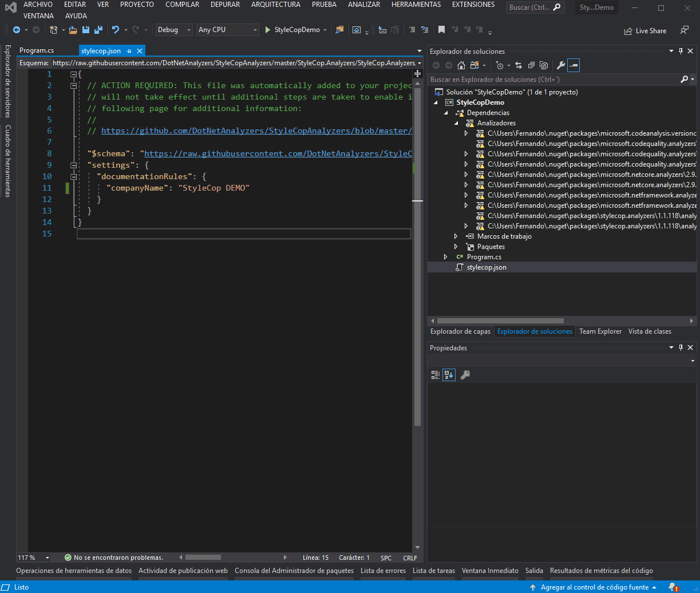Toggle the Preview Selected Items button
Image resolution: width=700 pixels, height=593 pixels.
tap(574, 65)
